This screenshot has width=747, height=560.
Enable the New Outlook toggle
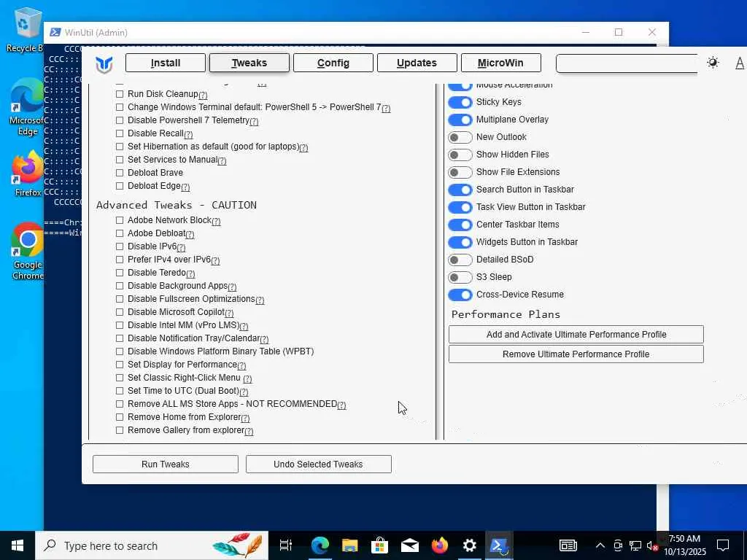(x=460, y=138)
